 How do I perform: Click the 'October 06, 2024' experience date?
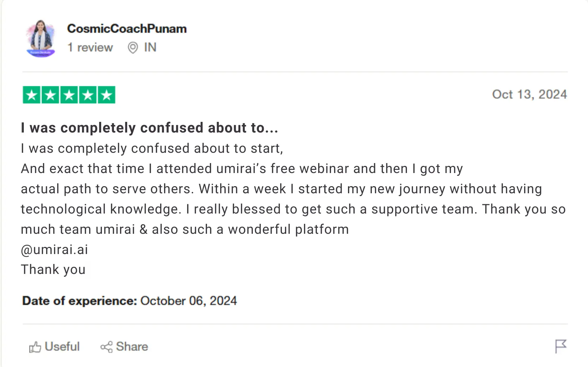click(x=189, y=301)
